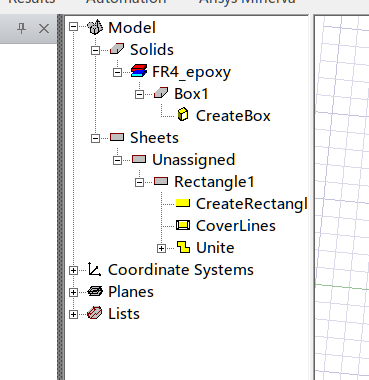Click the FR4_epoxy material layers icon
The height and width of the screenshot is (380, 369).
click(139, 71)
